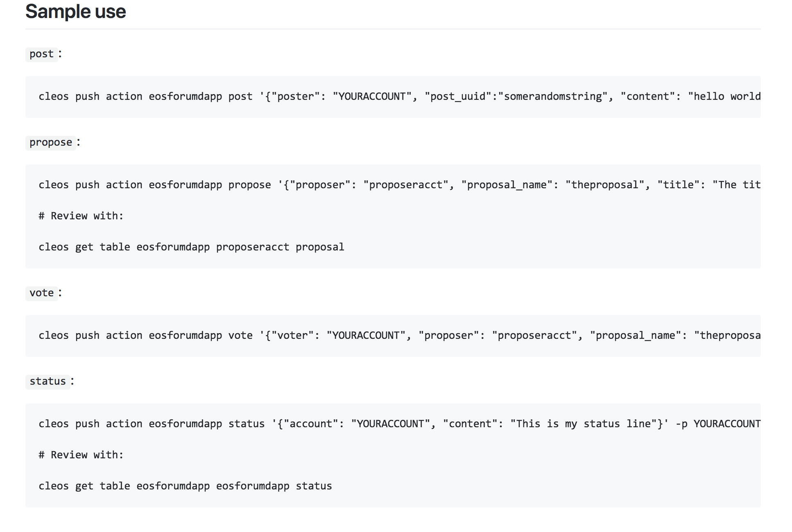Click the "# Review with:" comment in status block
The width and height of the screenshot is (792, 532).
[x=81, y=455]
